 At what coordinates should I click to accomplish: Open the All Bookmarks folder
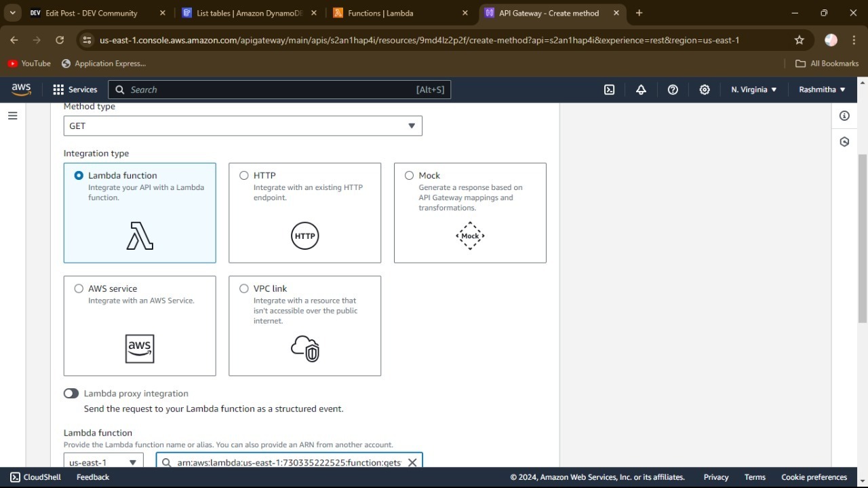point(827,63)
